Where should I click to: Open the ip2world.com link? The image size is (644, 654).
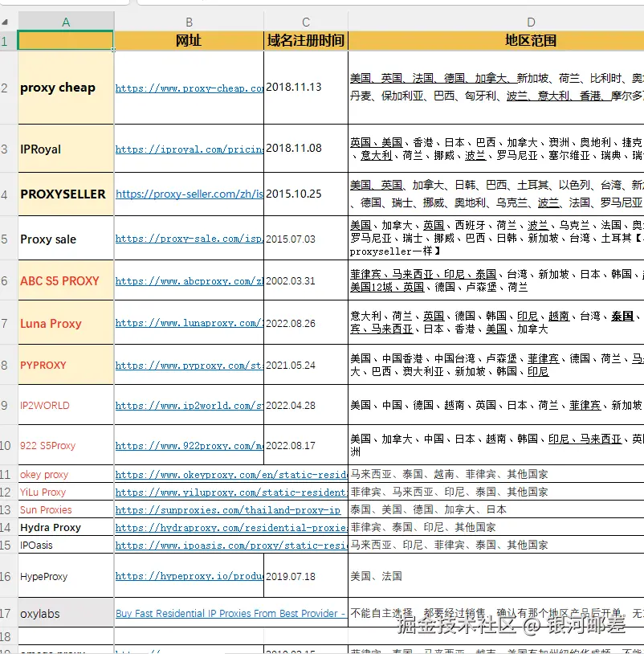190,406
